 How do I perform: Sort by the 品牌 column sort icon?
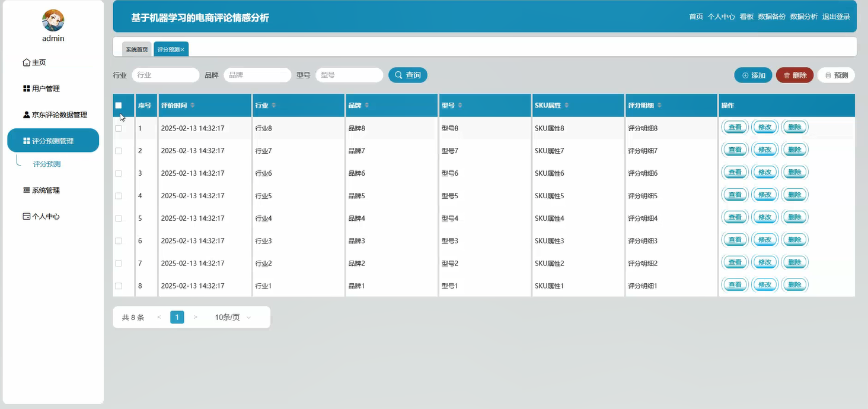pos(366,105)
